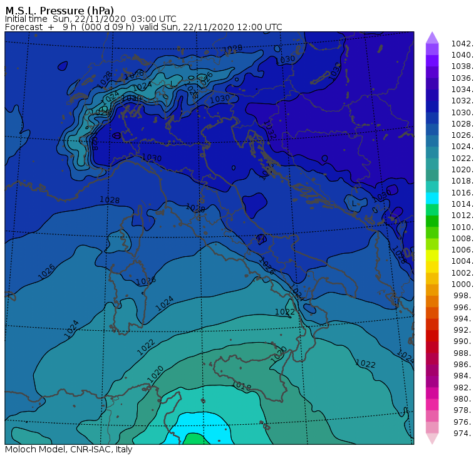Image resolution: width=476 pixels, height=458 pixels.
Task: Click the '1010.' legend label
Action: 462,227
